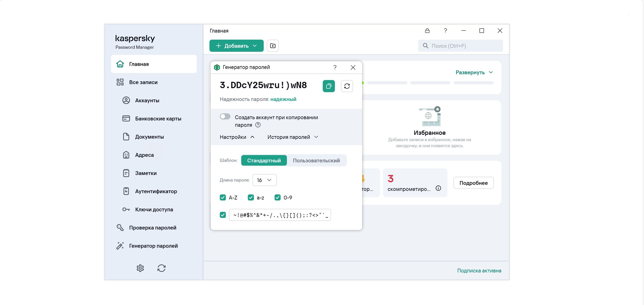
Task: Disable special symbols checkbox
Action: click(223, 215)
